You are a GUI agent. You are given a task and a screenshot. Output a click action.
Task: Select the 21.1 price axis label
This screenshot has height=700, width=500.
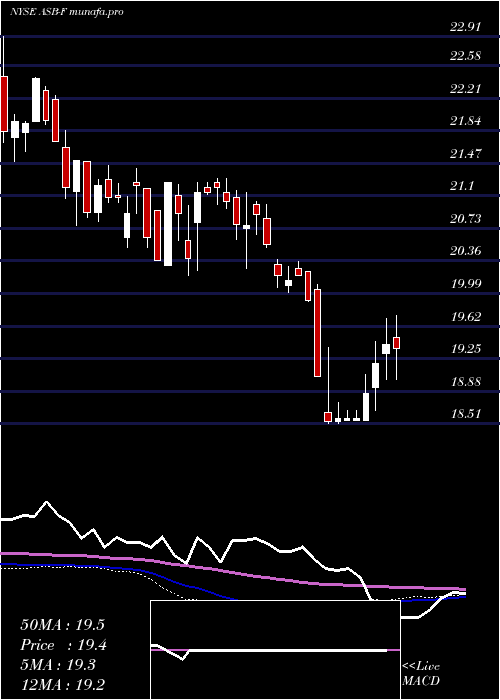[462, 186]
